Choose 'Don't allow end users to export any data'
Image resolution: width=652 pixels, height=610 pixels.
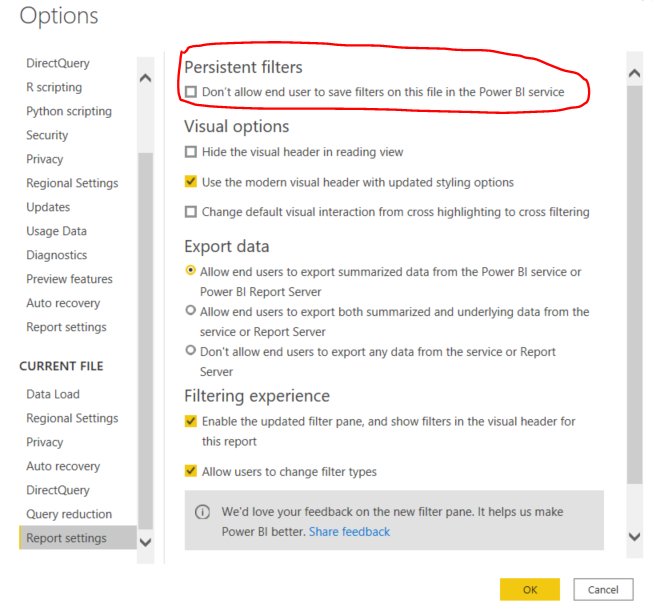(x=190, y=350)
